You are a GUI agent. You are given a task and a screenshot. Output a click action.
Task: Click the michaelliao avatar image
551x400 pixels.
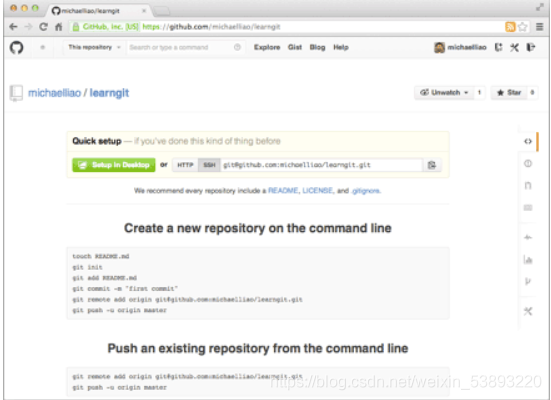(439, 47)
